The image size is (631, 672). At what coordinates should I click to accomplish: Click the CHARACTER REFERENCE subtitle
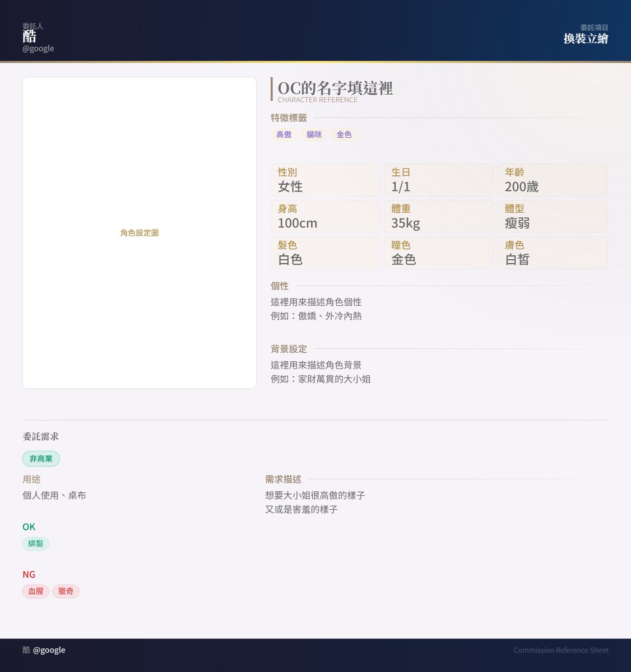click(317, 100)
